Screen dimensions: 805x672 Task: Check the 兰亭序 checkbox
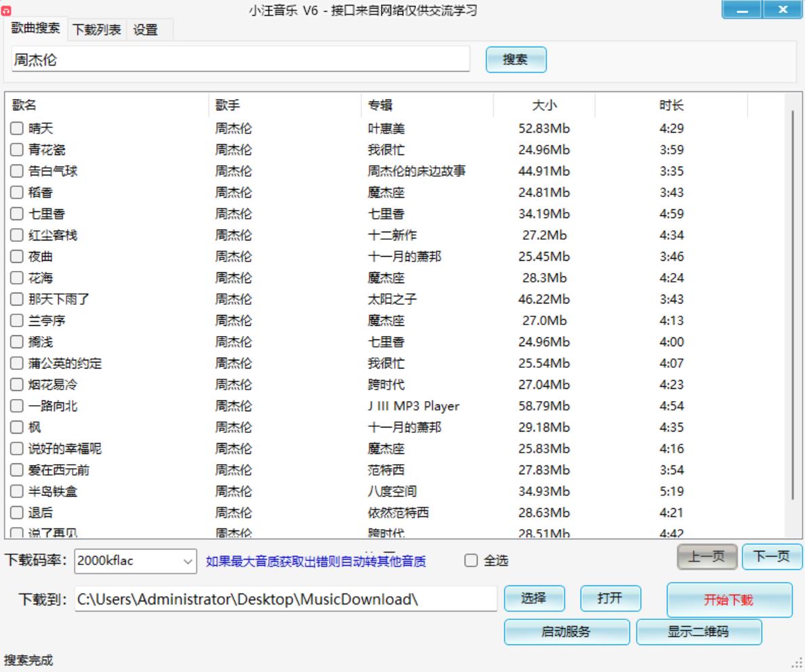pyautogui.click(x=17, y=320)
